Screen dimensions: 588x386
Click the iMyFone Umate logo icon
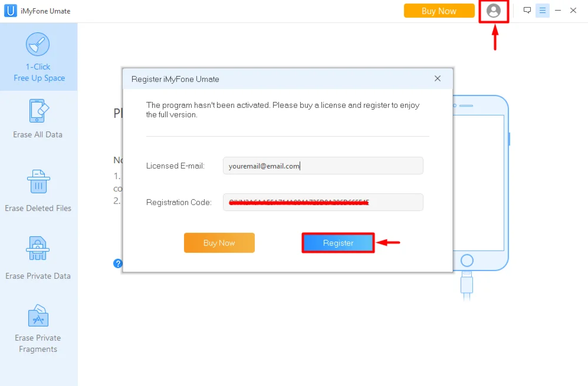pyautogui.click(x=11, y=11)
